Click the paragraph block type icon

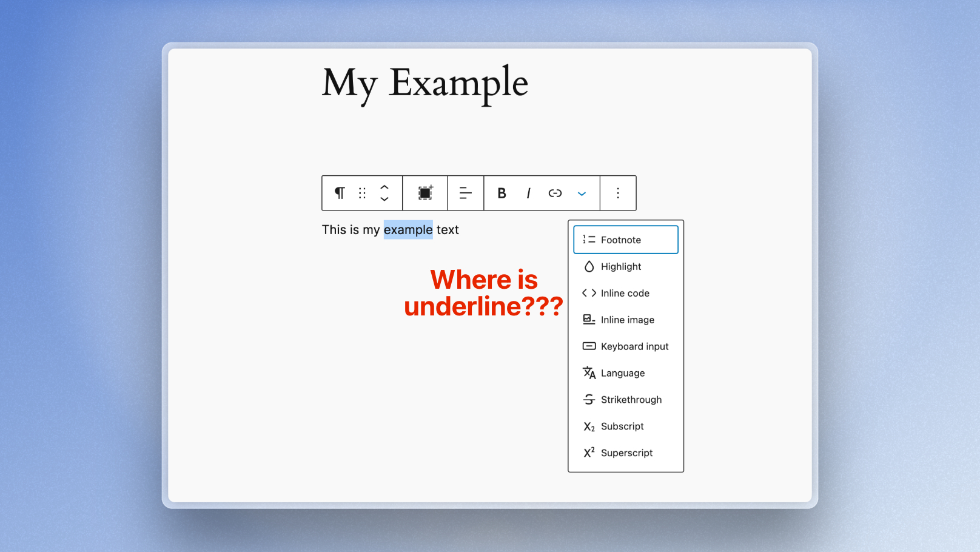point(340,193)
